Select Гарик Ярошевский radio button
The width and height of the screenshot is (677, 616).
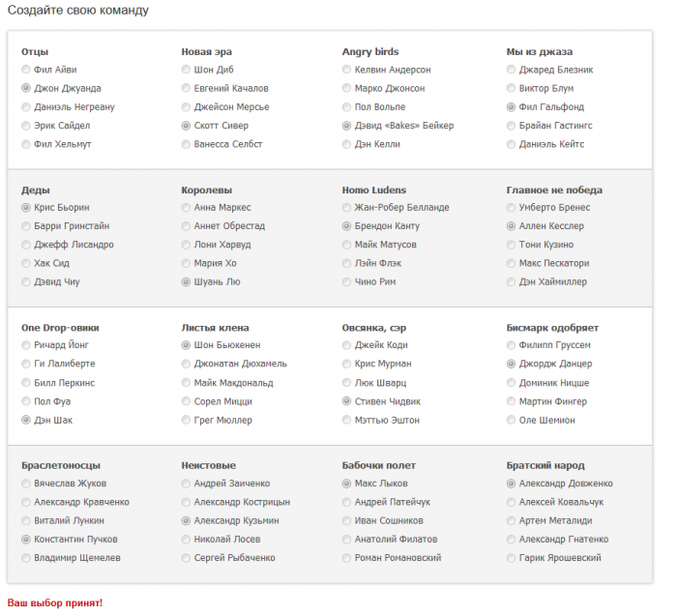pyautogui.click(x=512, y=558)
